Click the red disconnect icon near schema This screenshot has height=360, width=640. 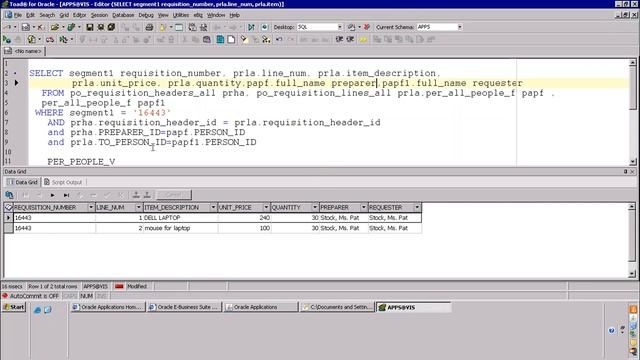click(367, 27)
